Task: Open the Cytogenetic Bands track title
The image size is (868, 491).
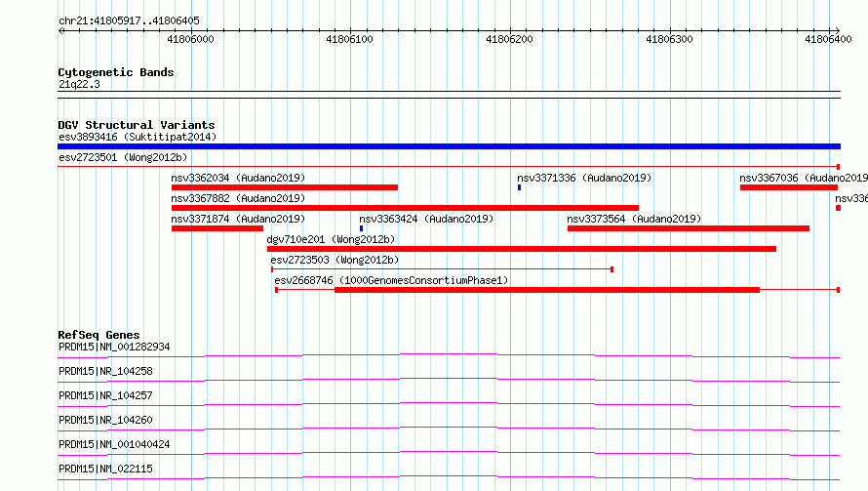Action: [116, 72]
